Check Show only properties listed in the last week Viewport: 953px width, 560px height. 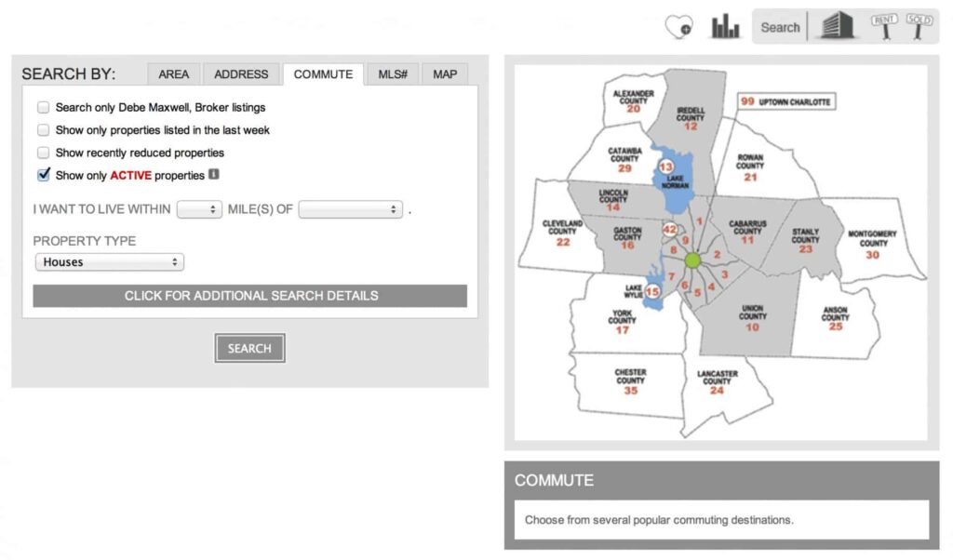coord(43,130)
